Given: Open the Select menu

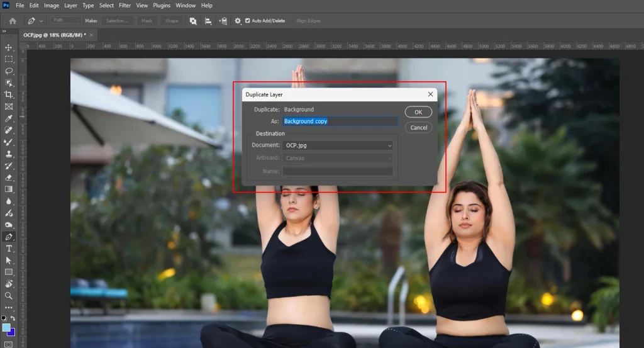Looking at the screenshot, I should point(106,5).
